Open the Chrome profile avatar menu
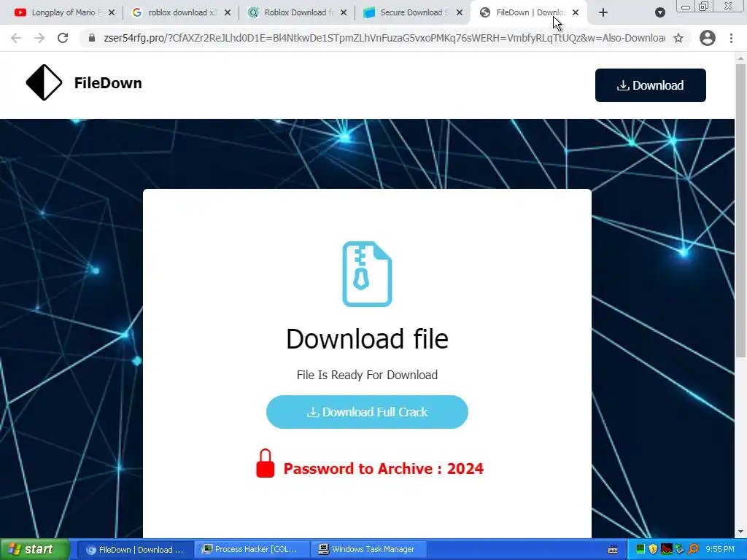Image resolution: width=747 pixels, height=560 pixels. 708,38
